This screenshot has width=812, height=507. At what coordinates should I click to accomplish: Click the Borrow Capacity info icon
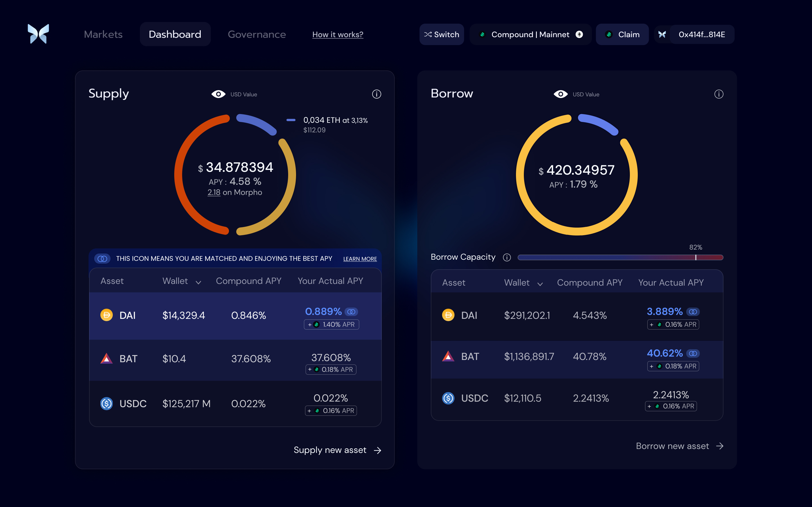tap(507, 257)
